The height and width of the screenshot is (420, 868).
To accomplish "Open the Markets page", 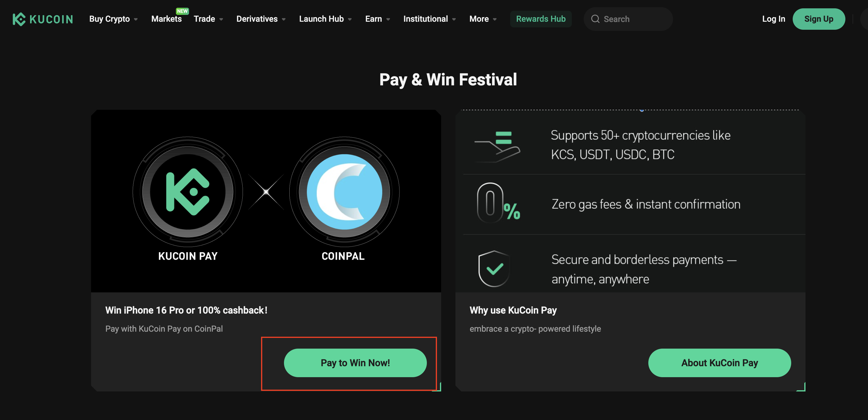I will tap(166, 19).
